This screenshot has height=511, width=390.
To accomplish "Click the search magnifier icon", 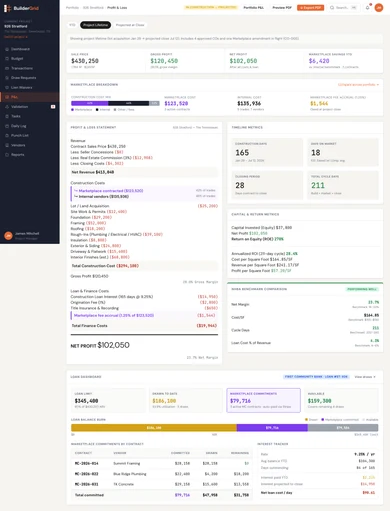I will tap(332, 7).
